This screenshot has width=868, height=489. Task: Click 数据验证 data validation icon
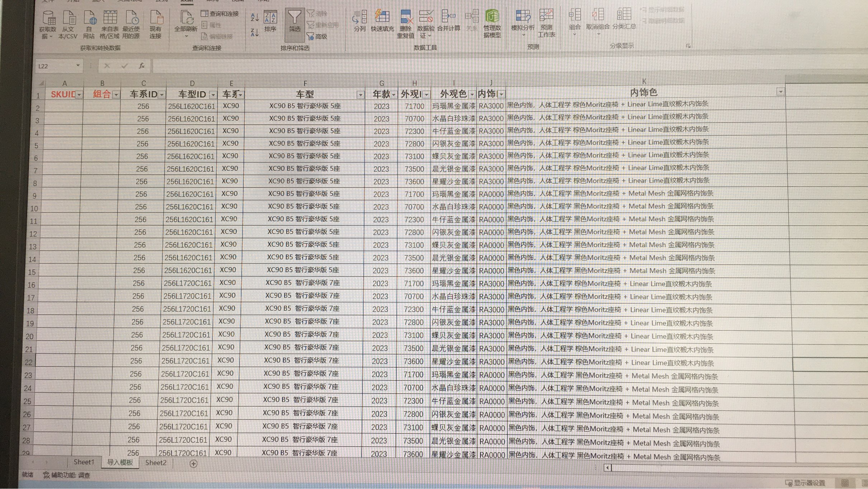click(426, 24)
